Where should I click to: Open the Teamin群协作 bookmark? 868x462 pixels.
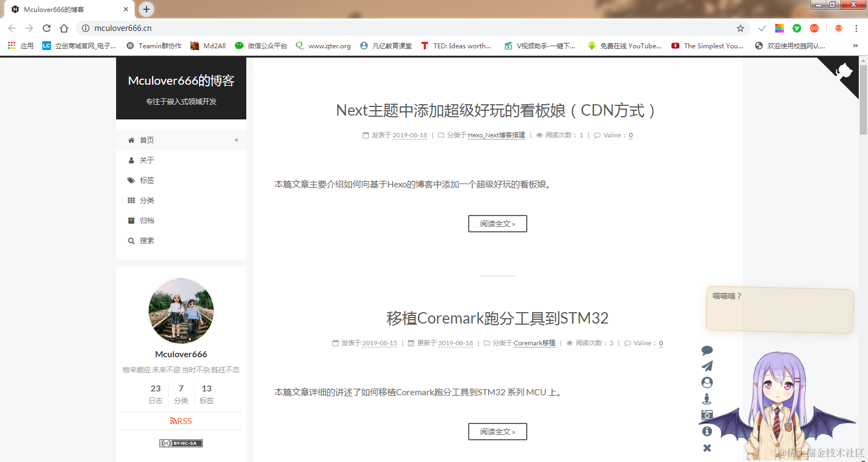154,46
